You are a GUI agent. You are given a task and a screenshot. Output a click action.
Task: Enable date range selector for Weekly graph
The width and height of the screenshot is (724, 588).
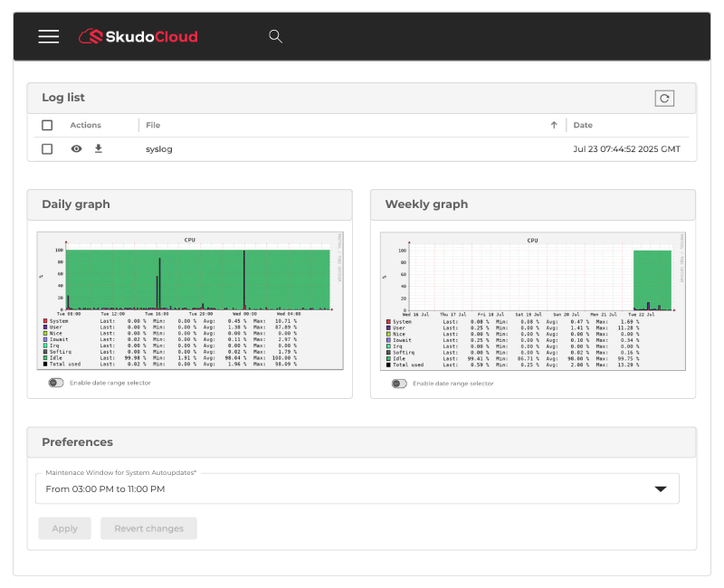(x=399, y=384)
